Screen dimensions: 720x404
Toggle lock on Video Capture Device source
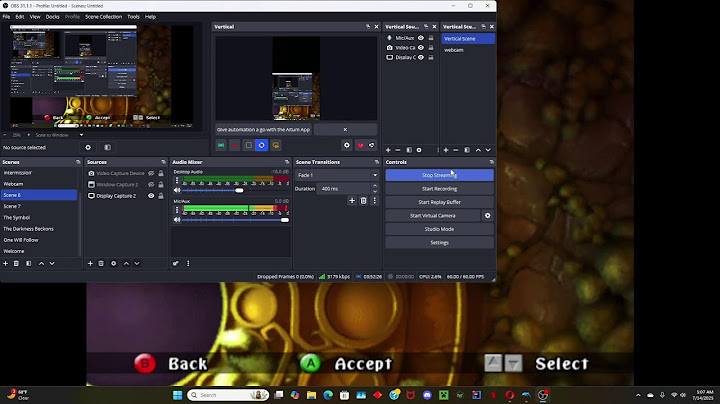[x=161, y=173]
